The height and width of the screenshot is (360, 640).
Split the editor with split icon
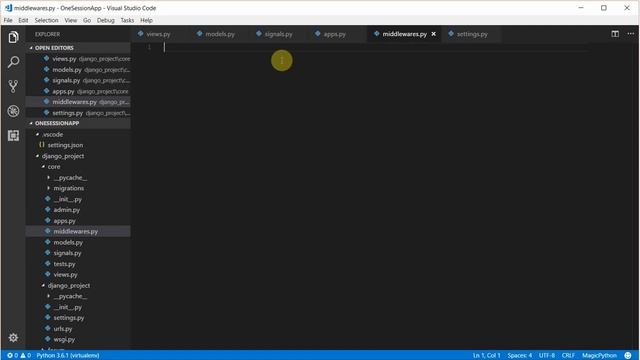coord(615,34)
